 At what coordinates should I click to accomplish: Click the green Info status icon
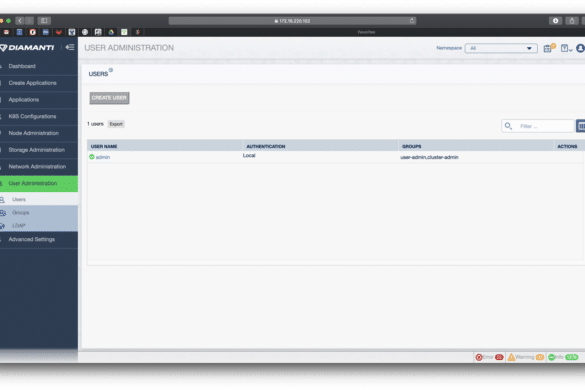[x=552, y=357]
